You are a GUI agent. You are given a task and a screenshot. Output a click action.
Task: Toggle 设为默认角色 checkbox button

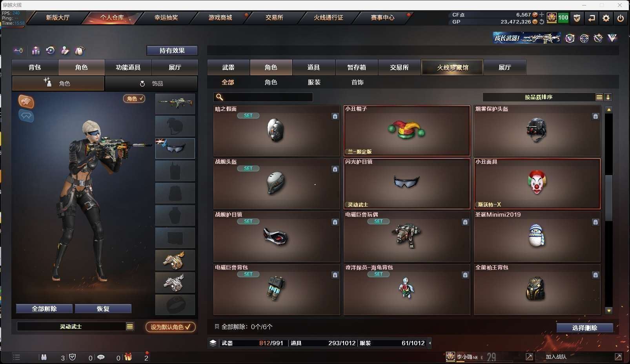pyautogui.click(x=171, y=327)
